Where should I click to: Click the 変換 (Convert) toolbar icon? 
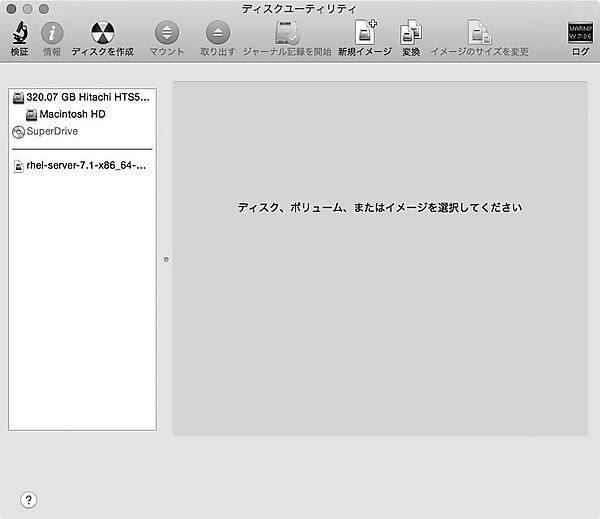click(x=411, y=33)
